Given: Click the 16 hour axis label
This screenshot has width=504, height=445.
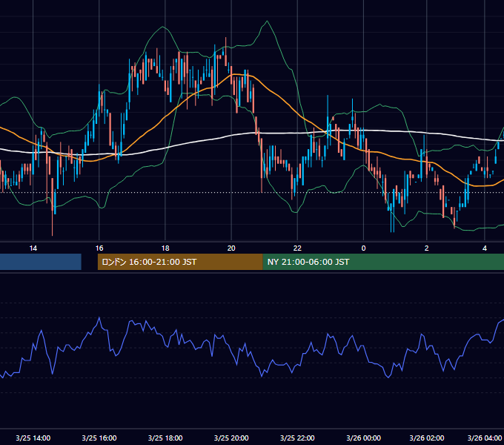Looking at the screenshot, I should (x=99, y=248).
